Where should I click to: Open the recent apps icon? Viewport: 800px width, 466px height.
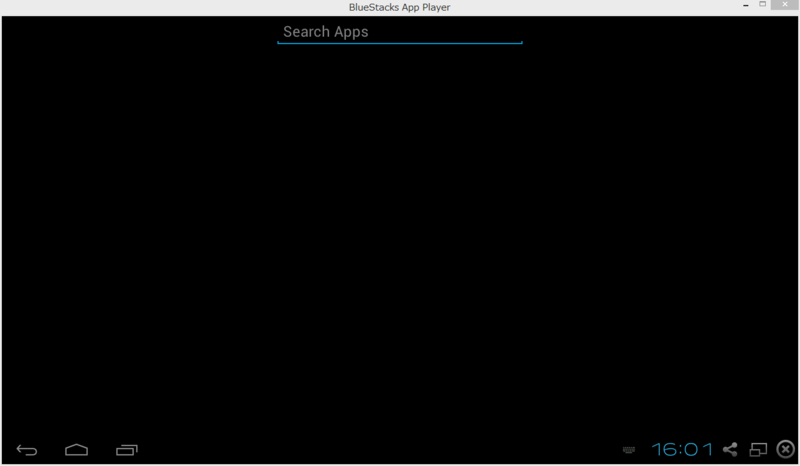127,450
